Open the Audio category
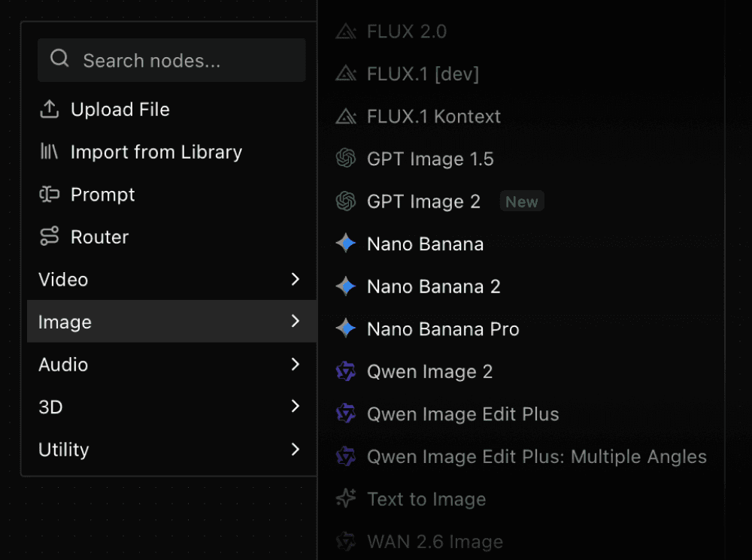The height and width of the screenshot is (560, 752). point(171,365)
